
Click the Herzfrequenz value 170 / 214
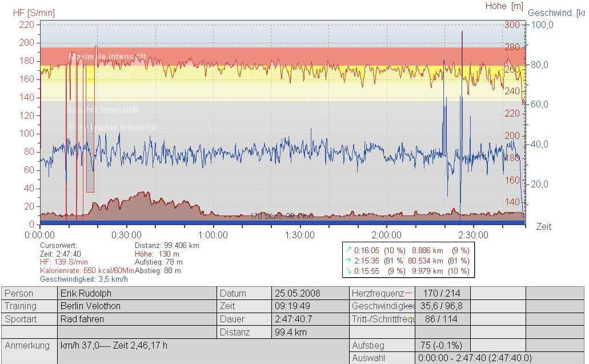(x=442, y=293)
